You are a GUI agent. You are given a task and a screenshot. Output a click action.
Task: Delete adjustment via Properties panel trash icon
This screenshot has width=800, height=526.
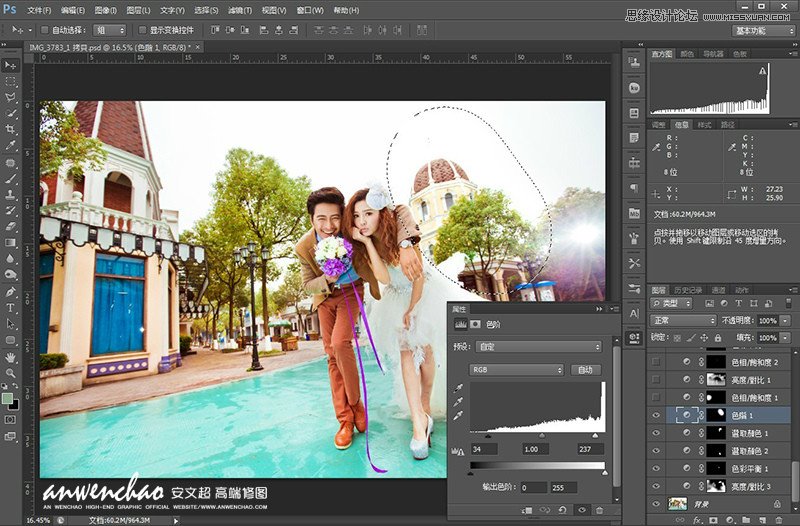coord(599,510)
